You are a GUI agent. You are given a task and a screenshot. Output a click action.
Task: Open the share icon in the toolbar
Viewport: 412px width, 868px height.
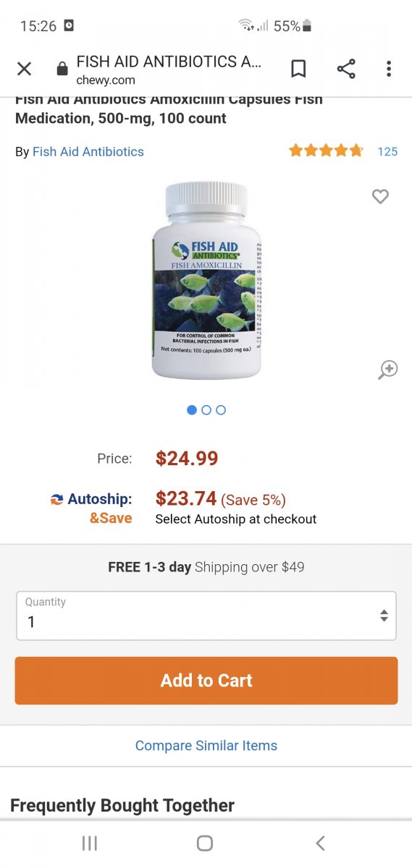click(x=346, y=69)
